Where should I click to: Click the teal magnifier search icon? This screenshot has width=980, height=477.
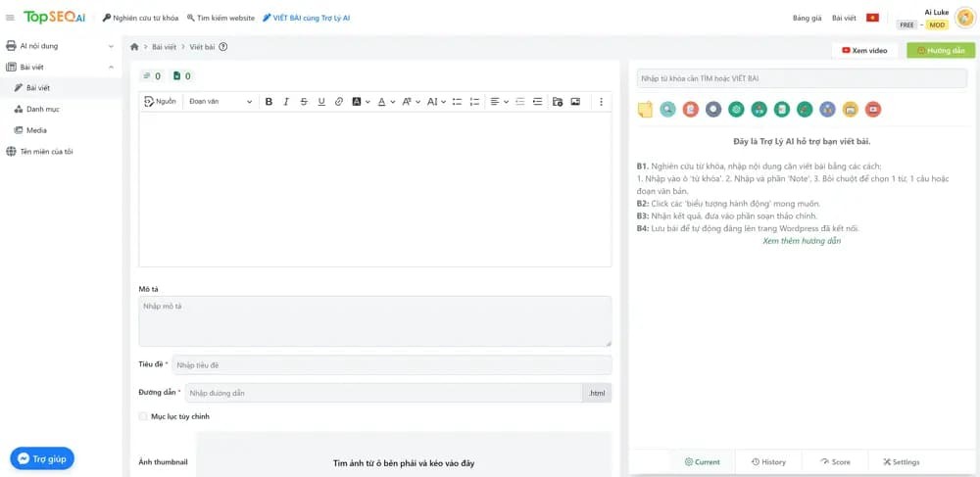[x=667, y=110]
